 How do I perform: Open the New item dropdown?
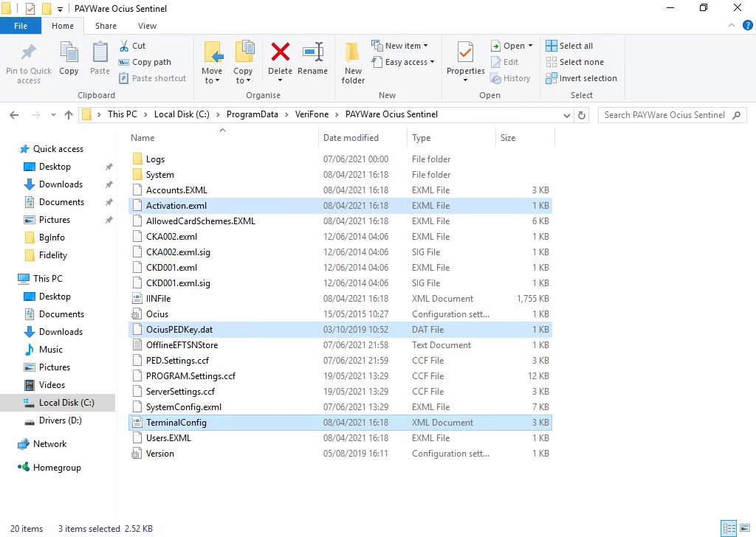pyautogui.click(x=399, y=46)
